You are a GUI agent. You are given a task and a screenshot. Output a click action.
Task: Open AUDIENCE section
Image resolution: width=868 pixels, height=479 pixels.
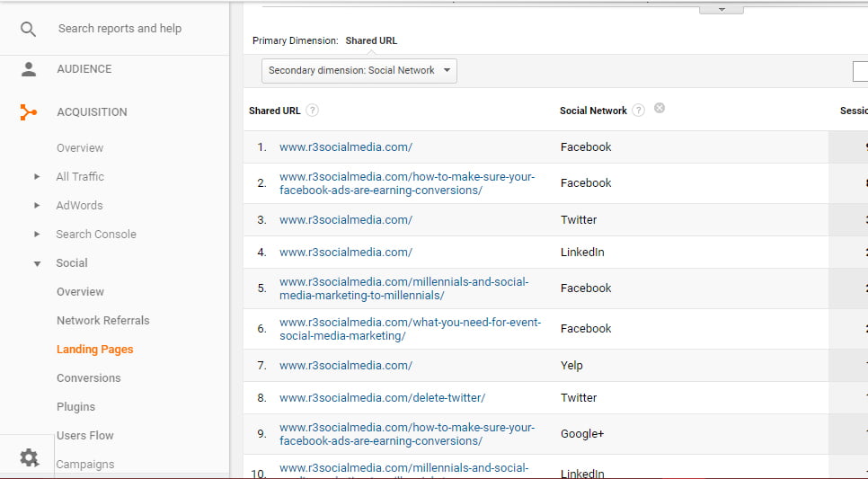pos(84,68)
